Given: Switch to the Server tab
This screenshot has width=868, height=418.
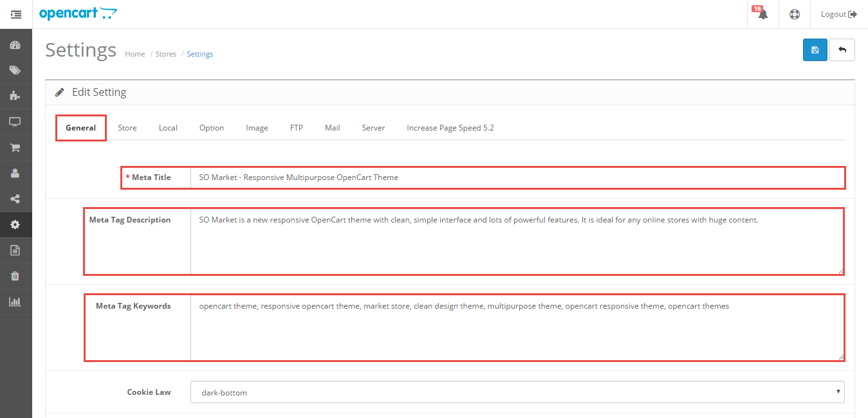Looking at the screenshot, I should [373, 128].
